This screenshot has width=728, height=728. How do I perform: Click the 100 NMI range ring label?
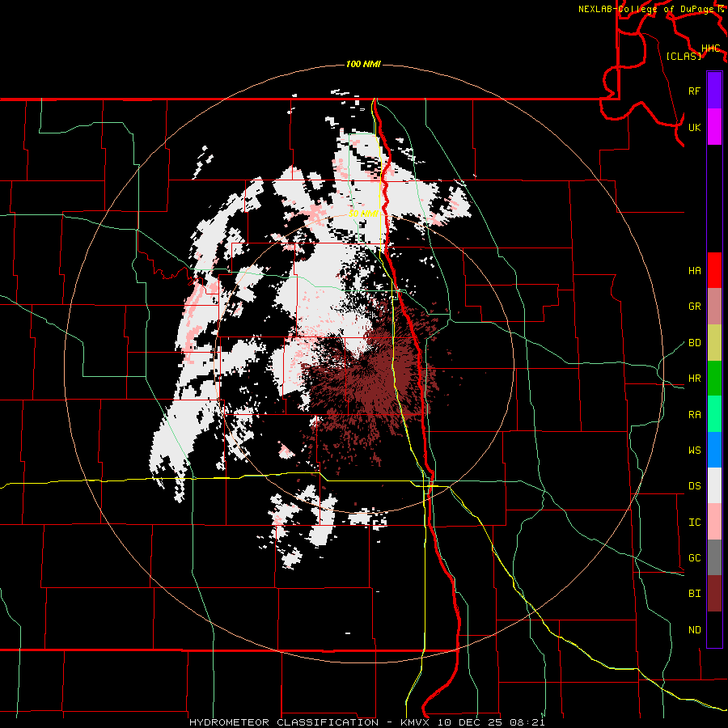[363, 64]
